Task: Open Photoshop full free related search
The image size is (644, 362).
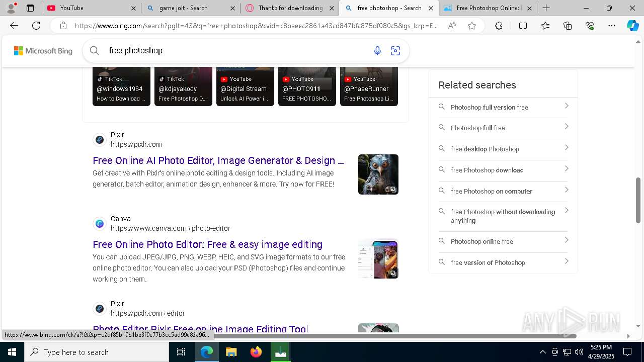Action: [503, 128]
